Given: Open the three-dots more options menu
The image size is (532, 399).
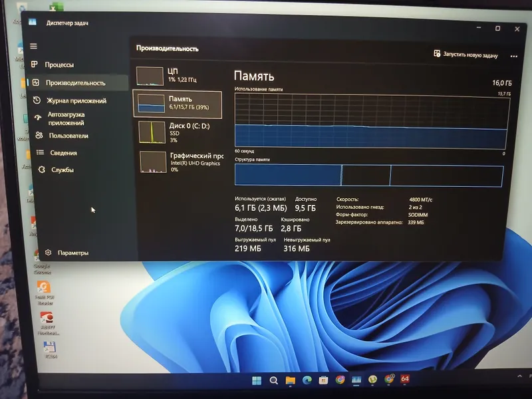Looking at the screenshot, I should point(514,57).
